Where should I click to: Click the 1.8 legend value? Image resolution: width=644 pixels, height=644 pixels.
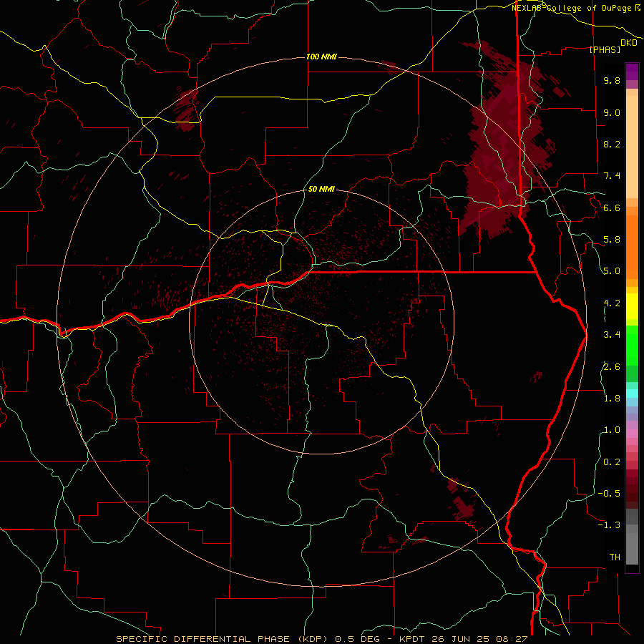tap(612, 399)
